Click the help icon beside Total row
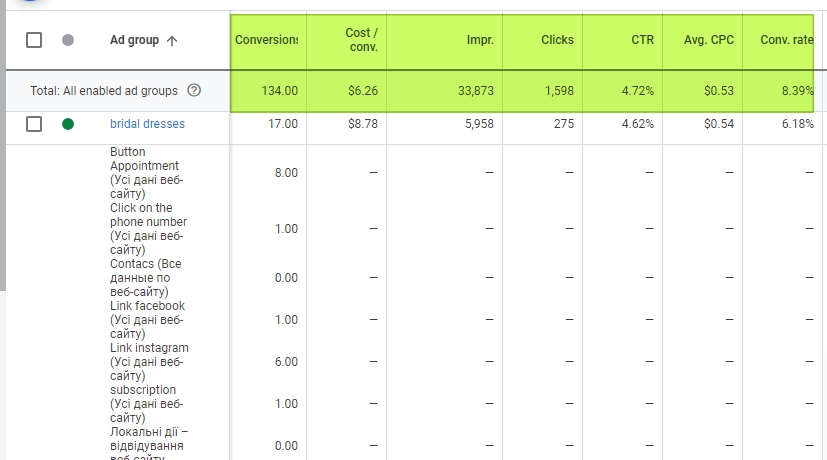Viewport: 827px width, 460px height. pos(194,91)
